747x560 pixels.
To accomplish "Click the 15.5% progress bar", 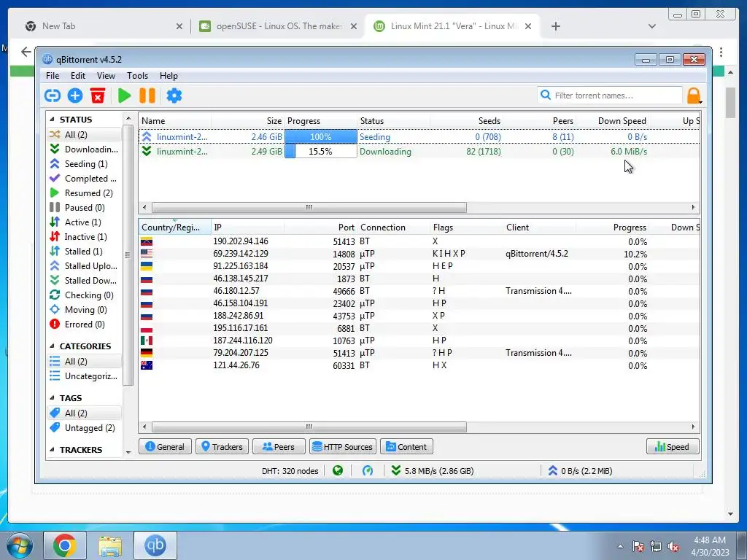I will [x=321, y=152].
